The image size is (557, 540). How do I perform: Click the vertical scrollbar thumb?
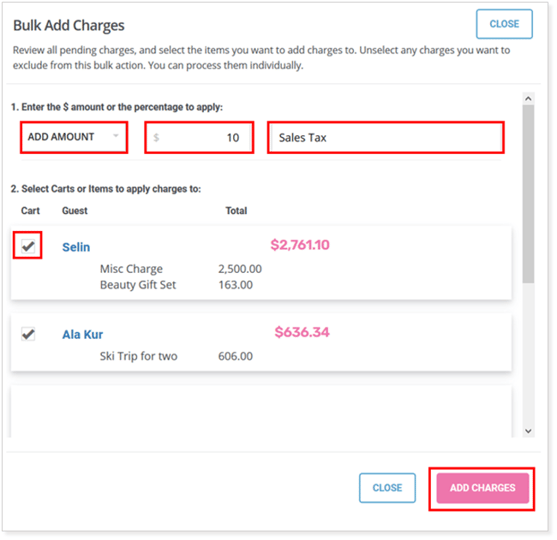(x=528, y=194)
